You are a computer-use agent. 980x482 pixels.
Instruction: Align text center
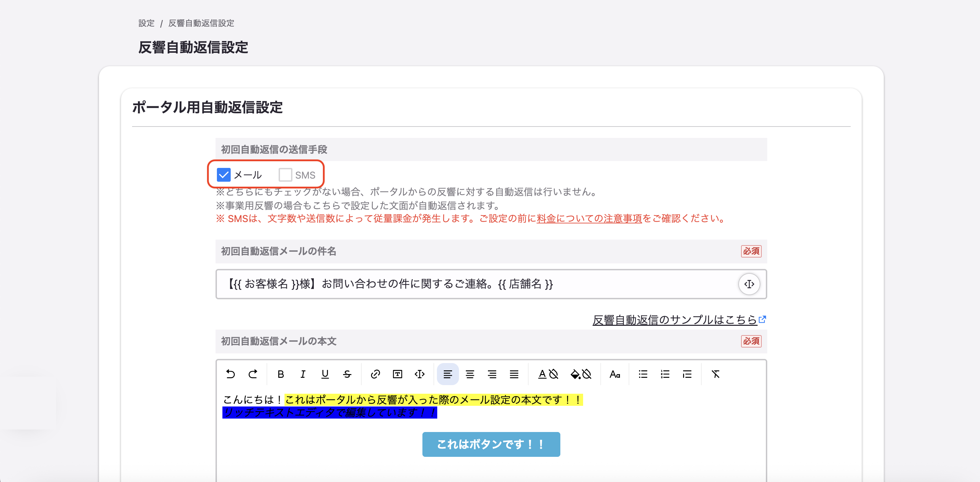(470, 374)
